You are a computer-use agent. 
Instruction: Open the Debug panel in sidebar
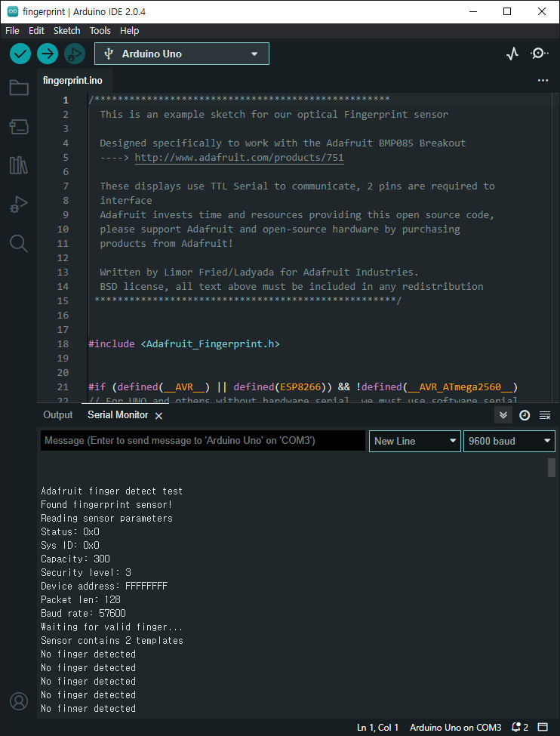pos(19,205)
